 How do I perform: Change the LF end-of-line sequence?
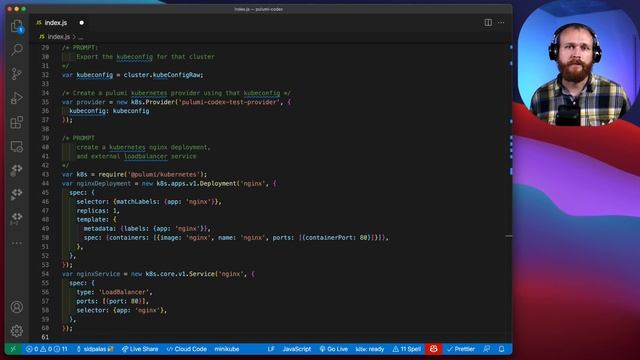coord(271,349)
